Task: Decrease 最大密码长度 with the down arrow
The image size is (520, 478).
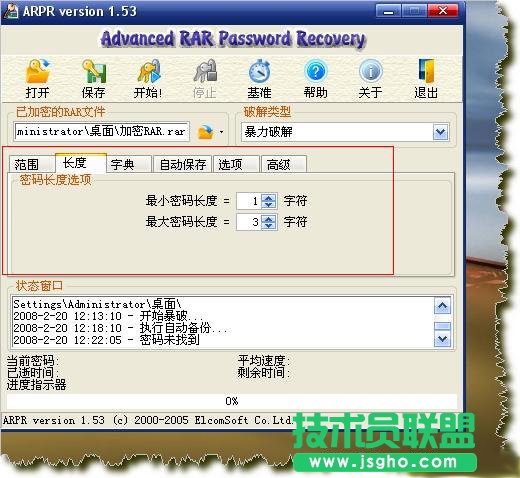Action: [269, 226]
